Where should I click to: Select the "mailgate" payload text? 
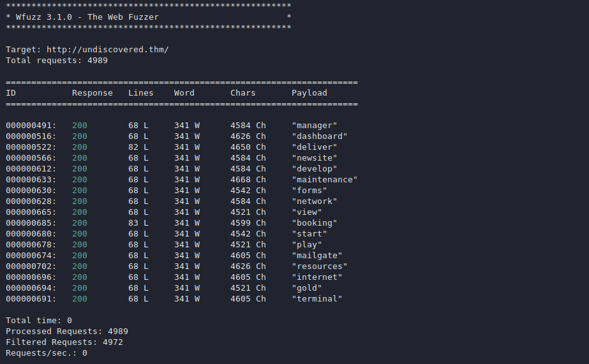click(x=317, y=256)
